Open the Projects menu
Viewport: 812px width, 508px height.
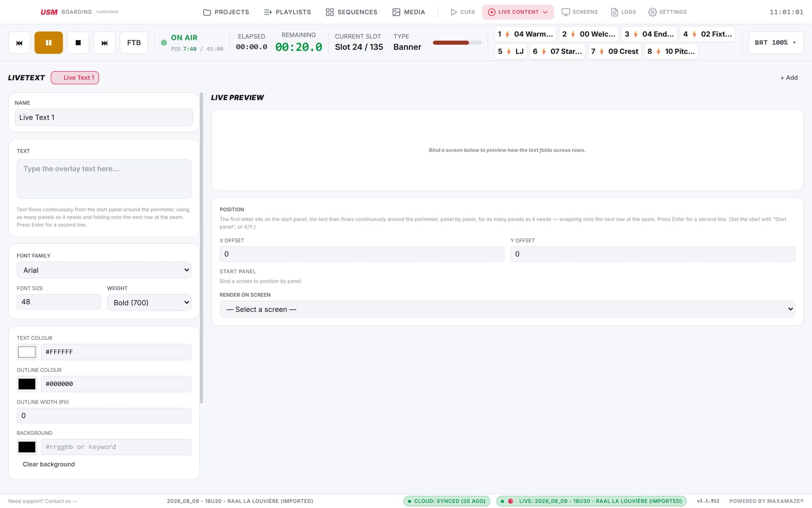point(226,12)
